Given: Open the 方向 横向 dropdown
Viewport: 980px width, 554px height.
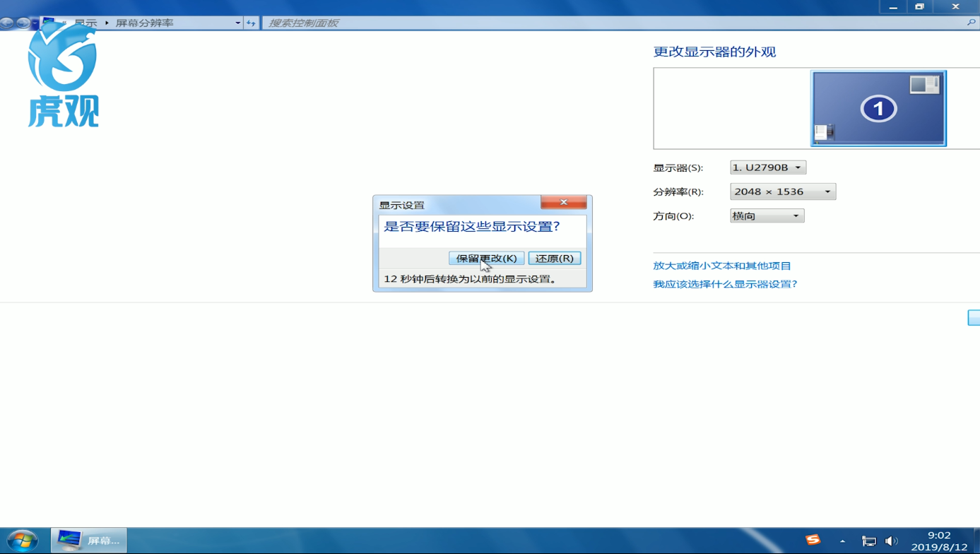Looking at the screenshot, I should (x=767, y=216).
